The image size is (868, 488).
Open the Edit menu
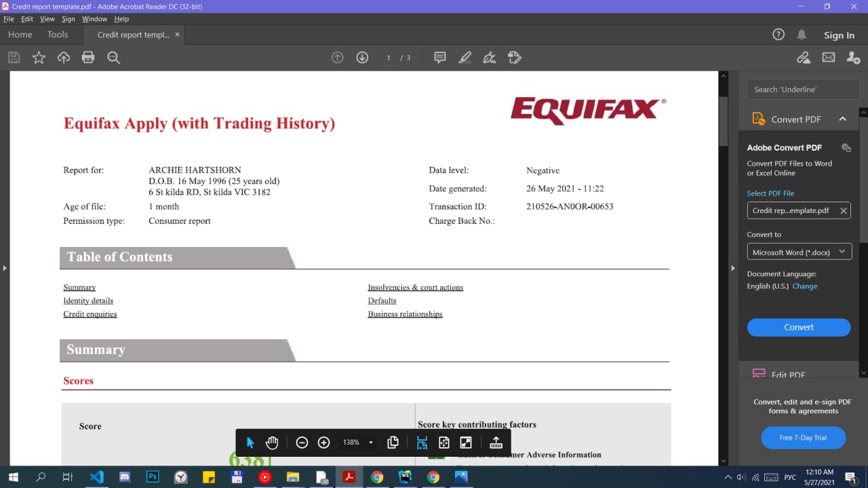tap(27, 19)
